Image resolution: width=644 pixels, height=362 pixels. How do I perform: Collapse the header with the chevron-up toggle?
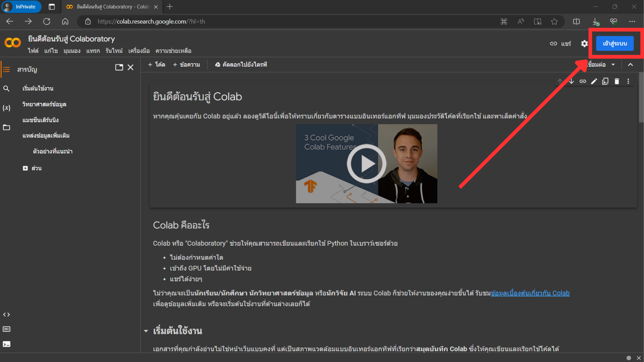pyautogui.click(x=630, y=65)
